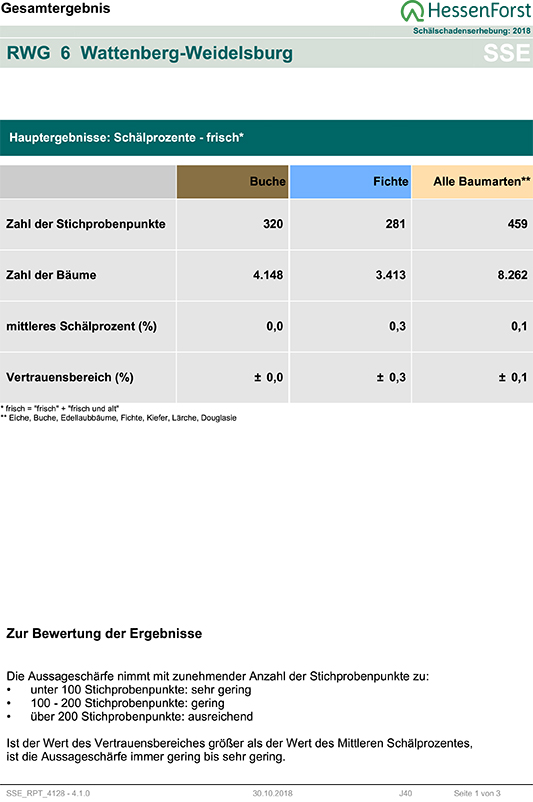Image resolution: width=533 pixels, height=802 pixels.
Task: Click line 'ist die Aussageschärfe immer gering'
Action: (x=146, y=756)
